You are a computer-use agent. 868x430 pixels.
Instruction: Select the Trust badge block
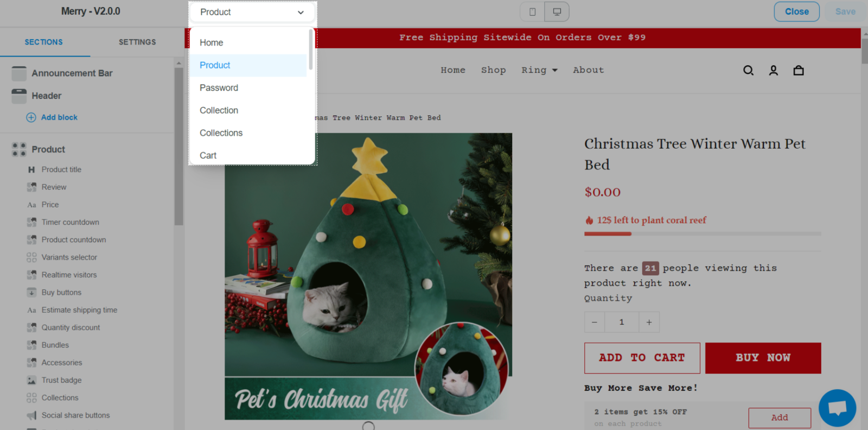point(61,380)
